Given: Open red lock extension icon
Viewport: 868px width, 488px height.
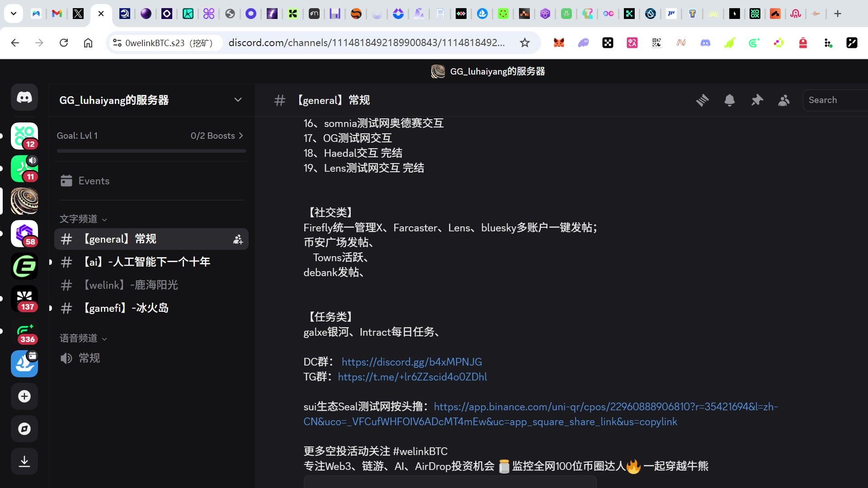Looking at the screenshot, I should 803,43.
